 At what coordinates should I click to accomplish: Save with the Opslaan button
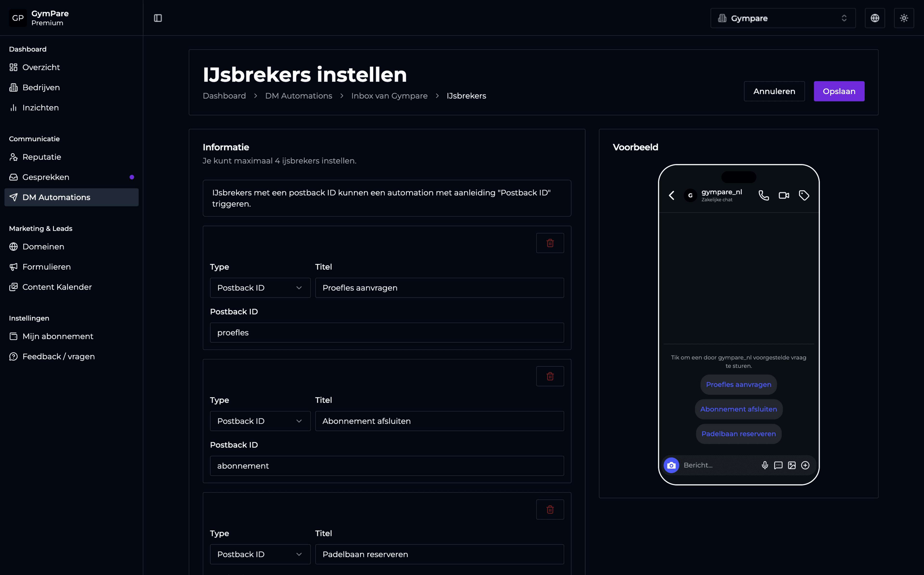(839, 91)
